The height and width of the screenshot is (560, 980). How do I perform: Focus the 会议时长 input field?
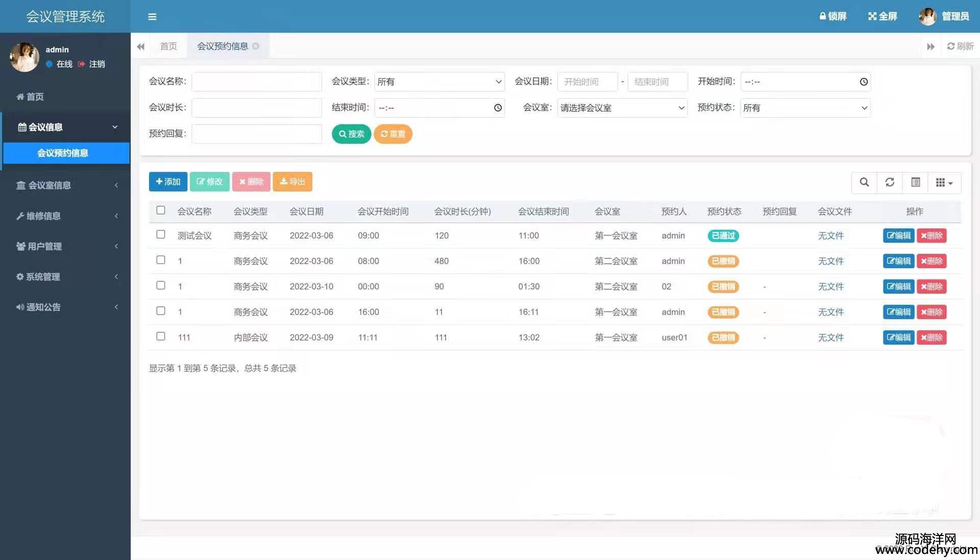point(257,108)
